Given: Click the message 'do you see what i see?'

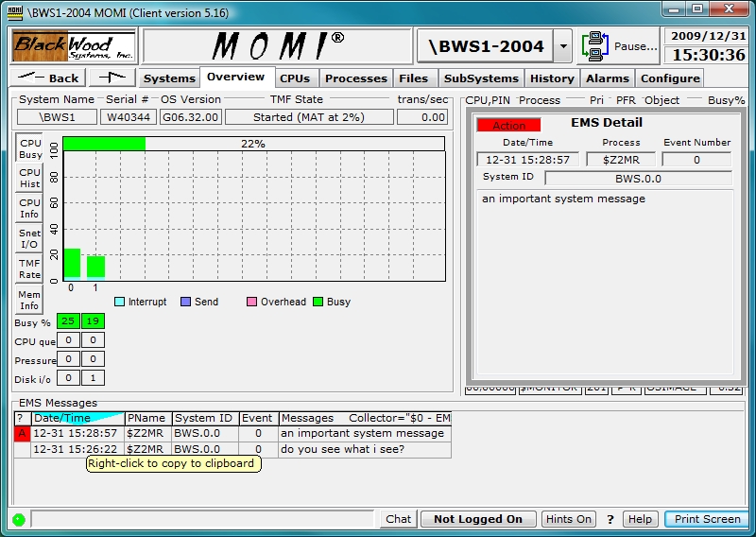Looking at the screenshot, I should pyautogui.click(x=342, y=449).
